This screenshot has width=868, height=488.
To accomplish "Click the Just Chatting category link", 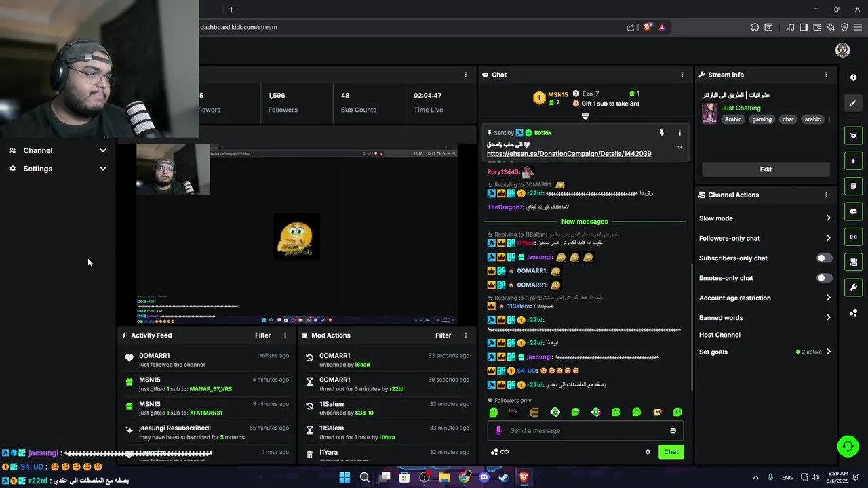I will [x=741, y=108].
